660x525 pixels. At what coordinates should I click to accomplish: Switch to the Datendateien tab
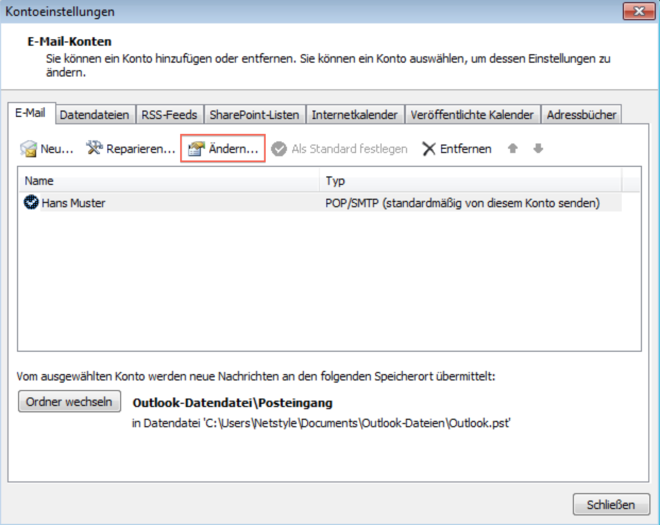(x=94, y=115)
